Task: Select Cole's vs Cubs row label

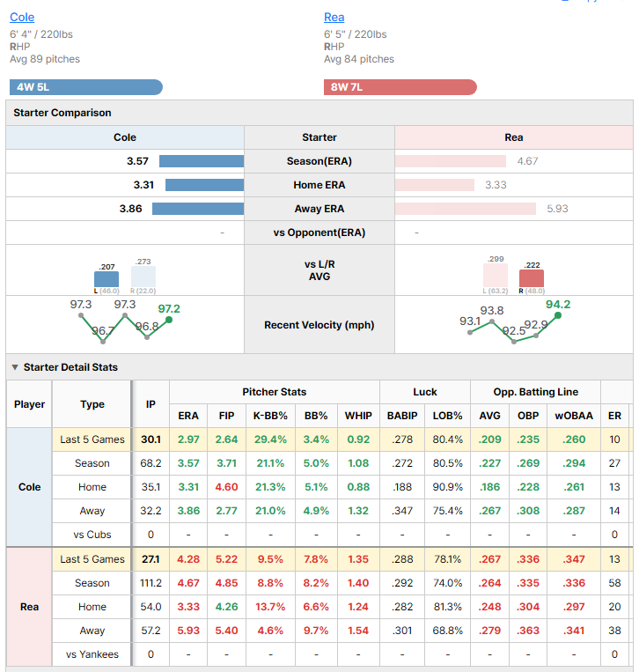Action: [92, 535]
